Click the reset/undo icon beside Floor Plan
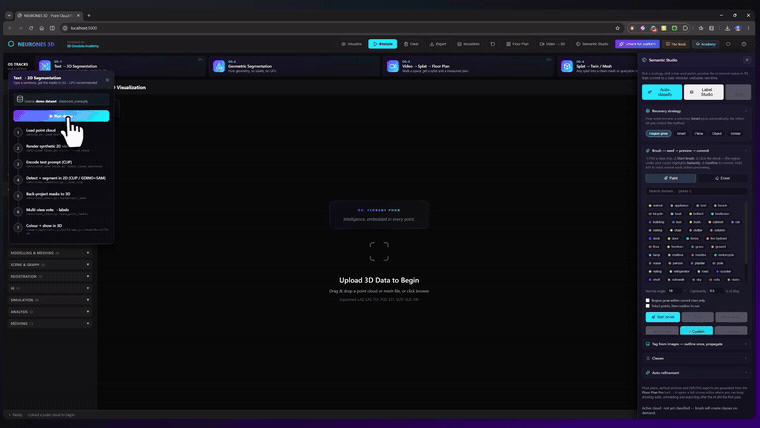 (x=492, y=44)
